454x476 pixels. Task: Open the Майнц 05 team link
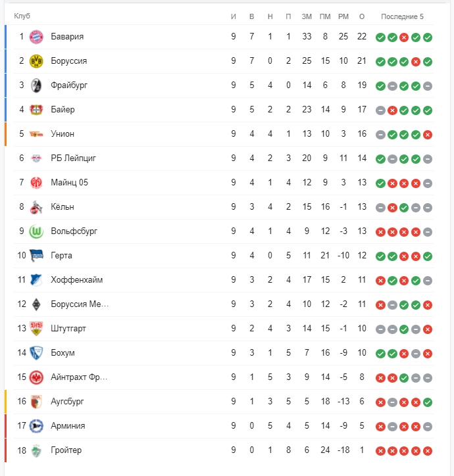coord(69,183)
